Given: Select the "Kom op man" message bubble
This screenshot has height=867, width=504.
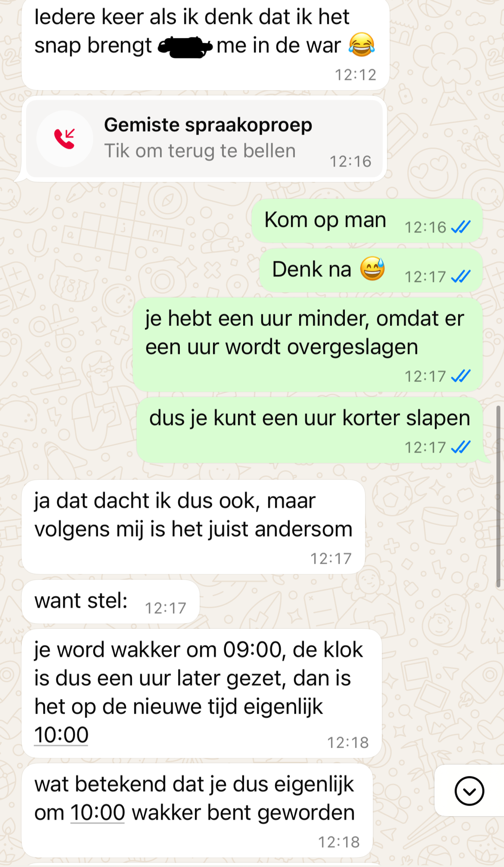Looking at the screenshot, I should click(367, 221).
